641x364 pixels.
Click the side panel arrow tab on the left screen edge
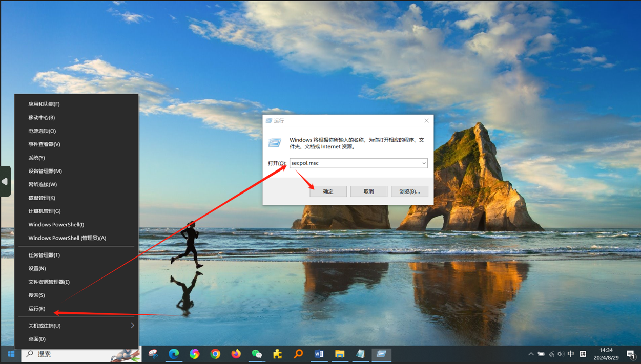click(5, 181)
